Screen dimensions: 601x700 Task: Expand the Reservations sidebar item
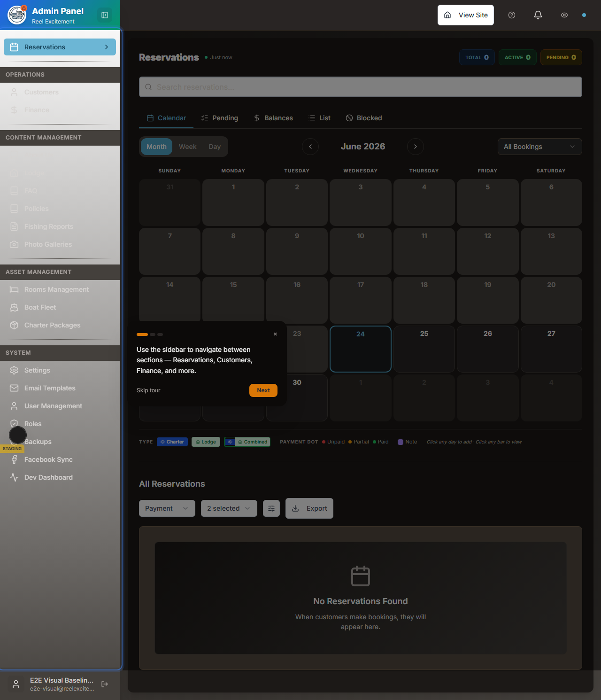[60, 47]
